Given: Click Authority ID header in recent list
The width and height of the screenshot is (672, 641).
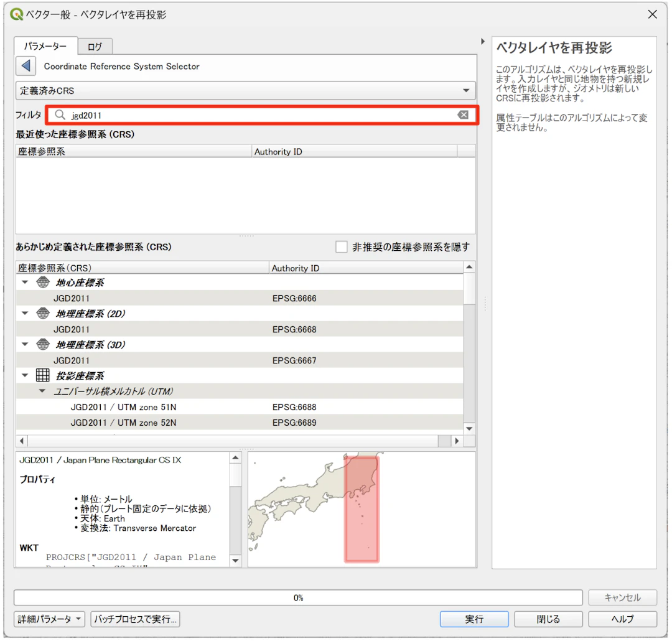Looking at the screenshot, I should [355, 151].
